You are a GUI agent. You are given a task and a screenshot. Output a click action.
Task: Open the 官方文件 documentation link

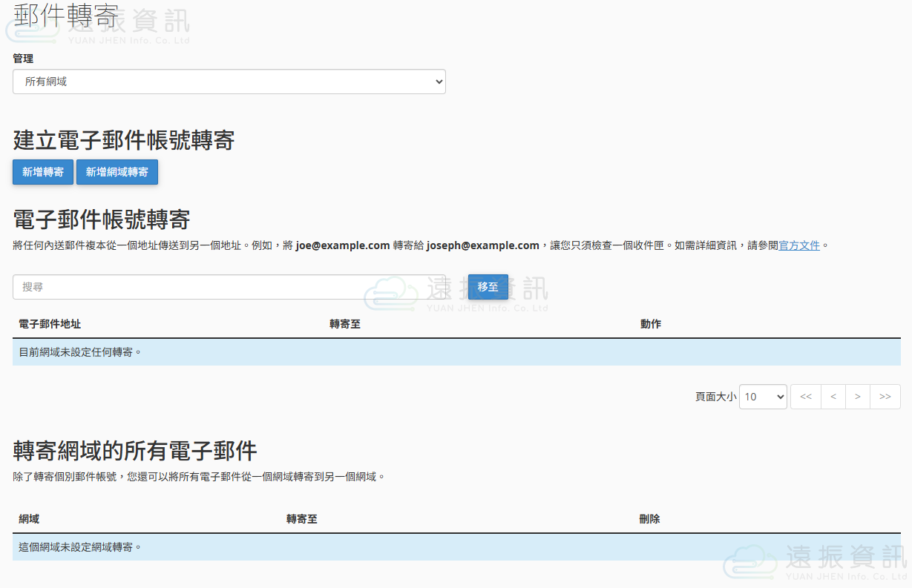799,245
